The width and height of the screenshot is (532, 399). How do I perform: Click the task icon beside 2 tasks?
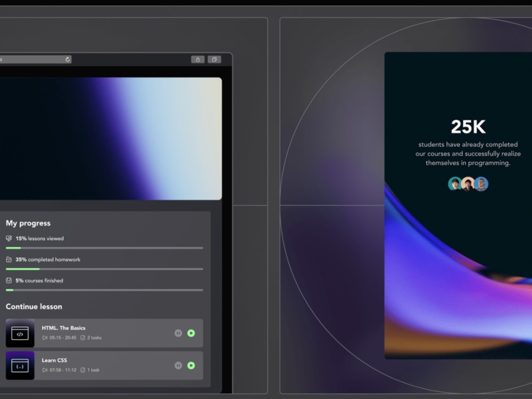pos(83,338)
